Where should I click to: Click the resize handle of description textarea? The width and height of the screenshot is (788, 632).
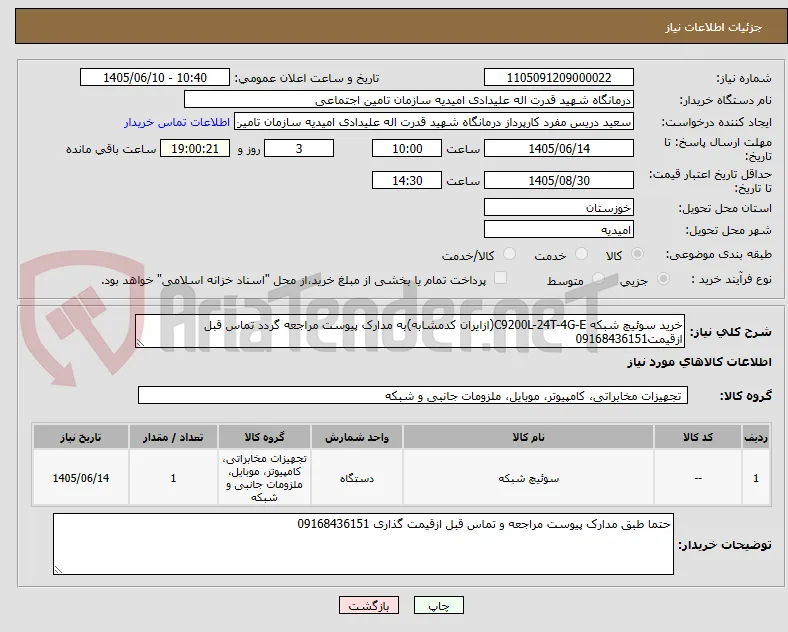pyautogui.click(x=140, y=343)
